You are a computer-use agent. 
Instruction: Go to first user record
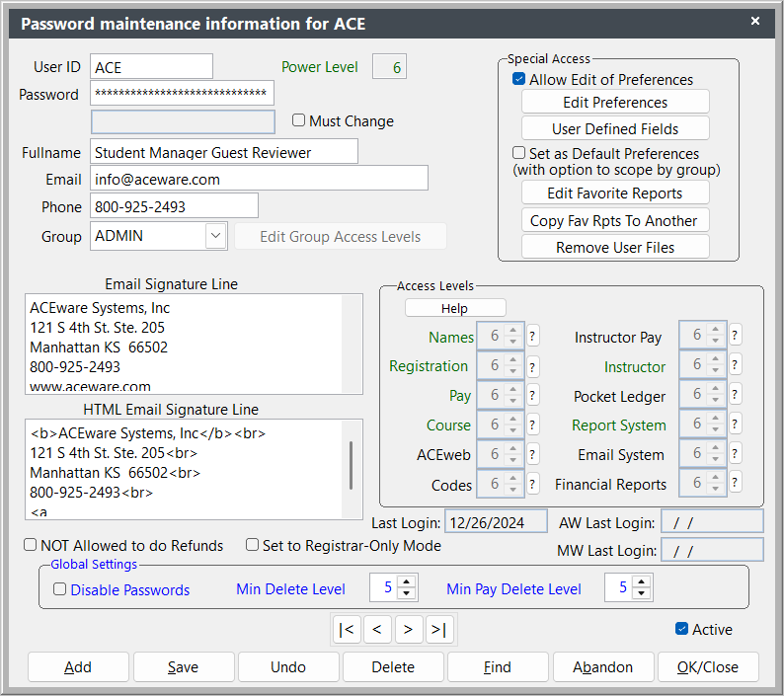point(347,629)
